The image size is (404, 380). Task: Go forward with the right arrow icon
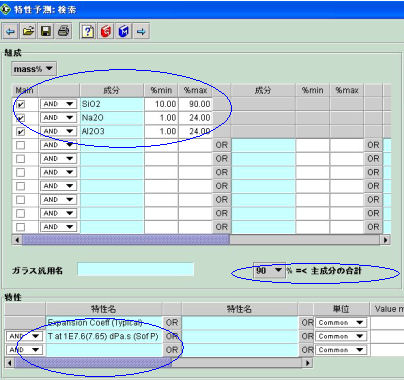pos(141,32)
